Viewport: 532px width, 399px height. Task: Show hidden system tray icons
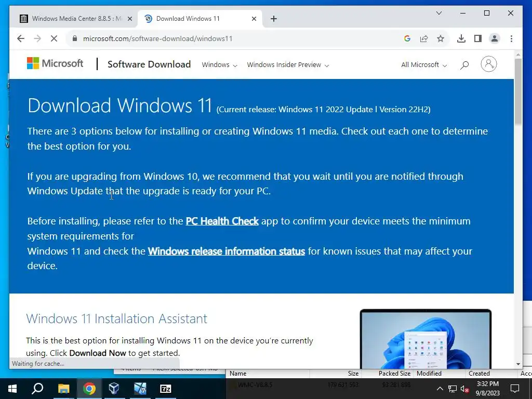(x=440, y=389)
